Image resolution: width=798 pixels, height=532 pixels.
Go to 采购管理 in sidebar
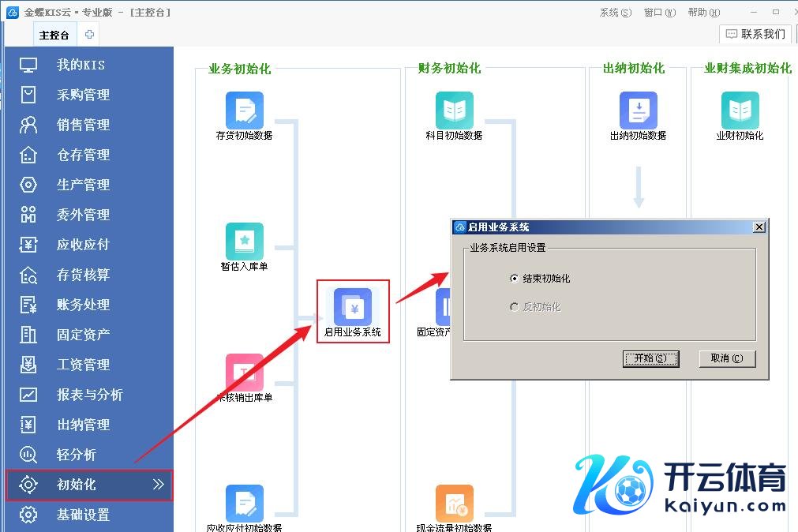coord(83,95)
